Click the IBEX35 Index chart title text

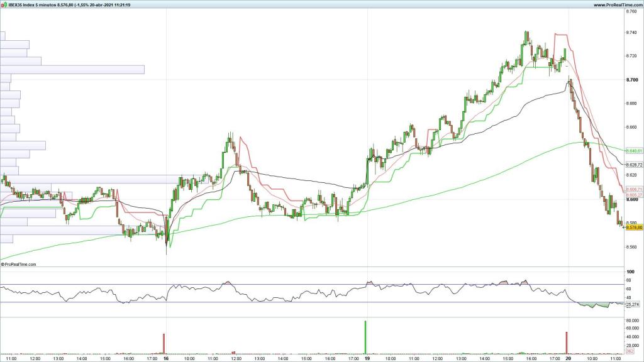point(75,4)
